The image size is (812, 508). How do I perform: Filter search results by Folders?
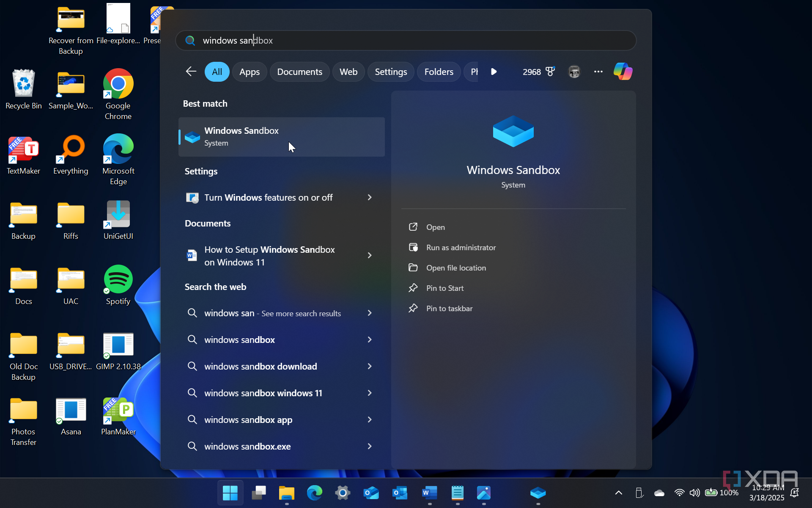coord(439,72)
